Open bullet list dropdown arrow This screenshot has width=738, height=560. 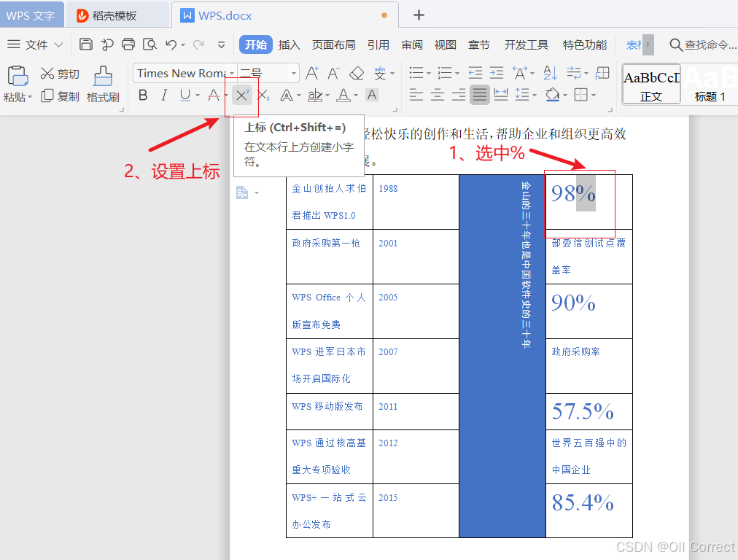click(x=428, y=74)
